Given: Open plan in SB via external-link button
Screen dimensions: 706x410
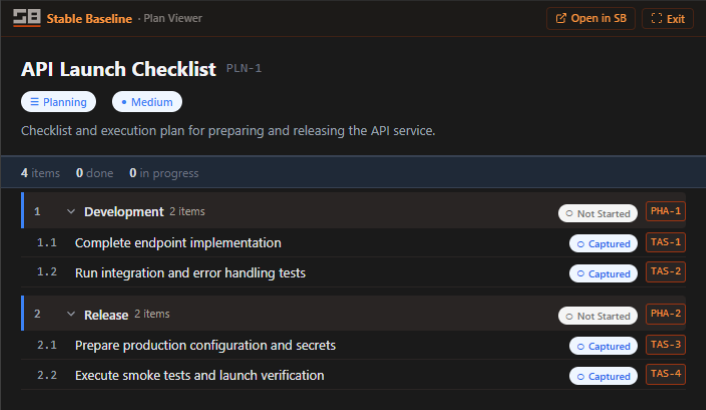Looking at the screenshot, I should (590, 18).
